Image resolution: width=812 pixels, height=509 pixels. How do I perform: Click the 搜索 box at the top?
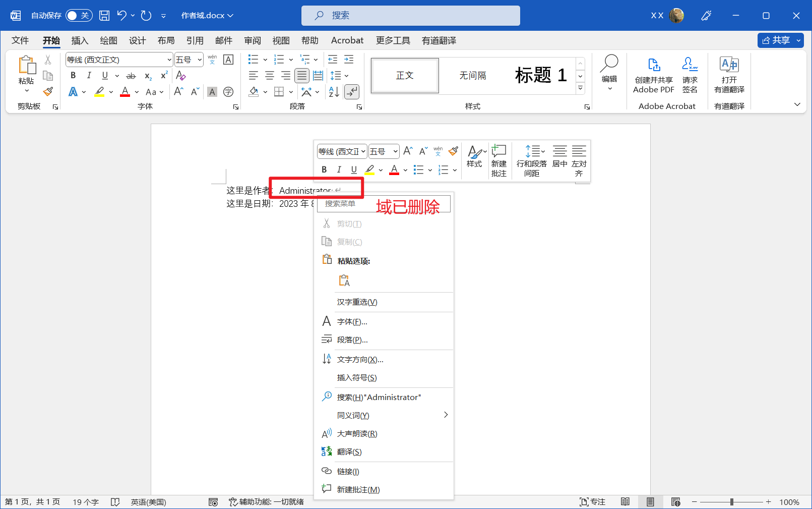pyautogui.click(x=410, y=15)
